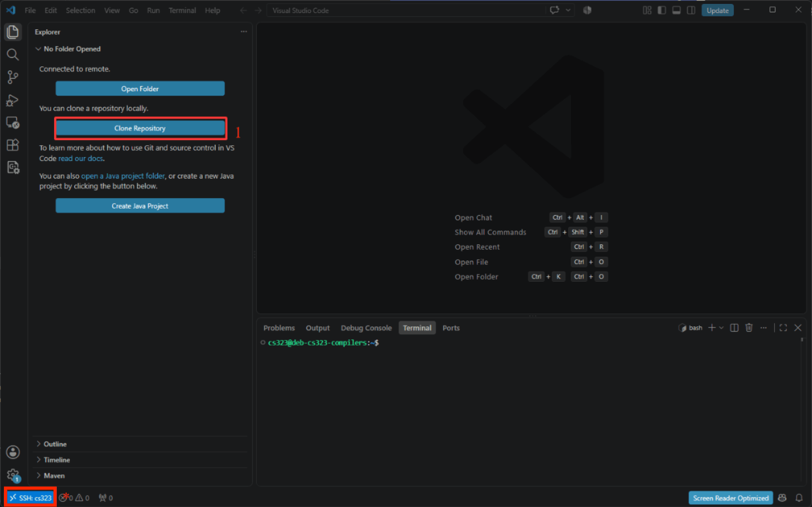Open the Run menu
Screen dimensions: 812x507
tap(153, 10)
